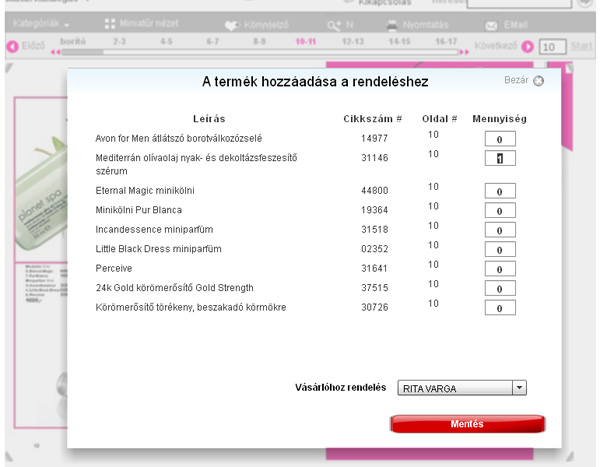Viewport: 600px width, 467px height.
Task: Click the EMail envelope icon
Action: click(x=491, y=26)
